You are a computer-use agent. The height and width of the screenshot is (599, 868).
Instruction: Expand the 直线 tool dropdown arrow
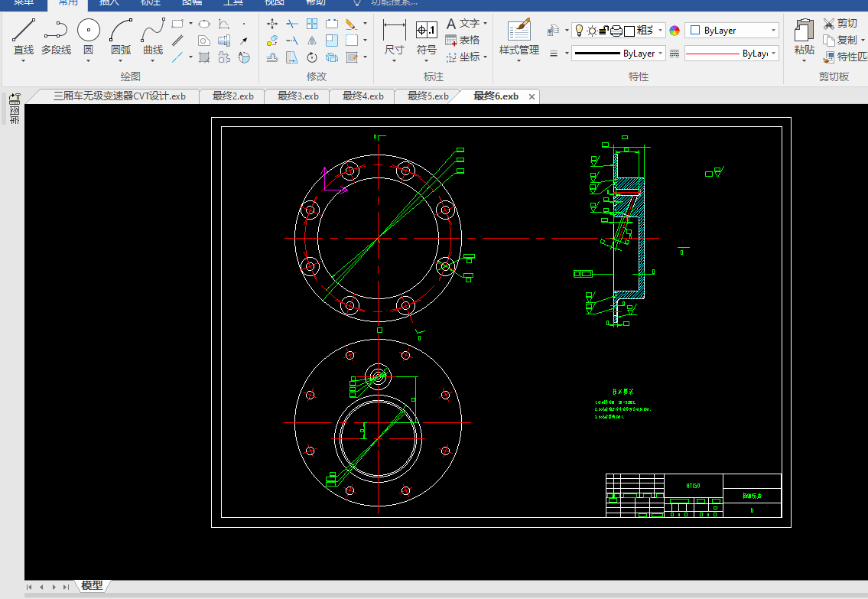point(24,60)
